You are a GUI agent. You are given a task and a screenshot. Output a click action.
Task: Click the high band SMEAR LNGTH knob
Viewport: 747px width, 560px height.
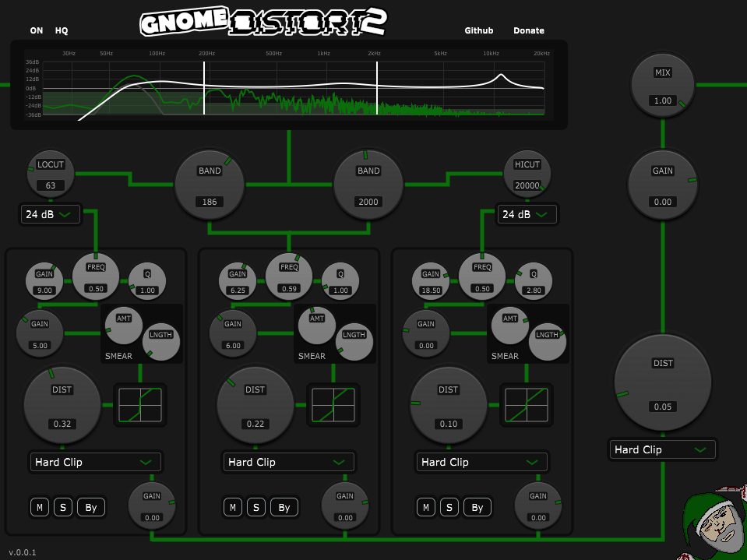547,342
